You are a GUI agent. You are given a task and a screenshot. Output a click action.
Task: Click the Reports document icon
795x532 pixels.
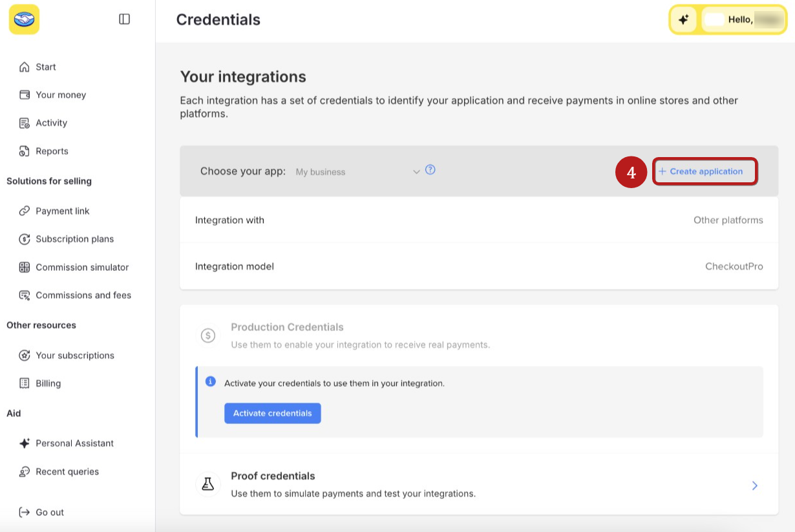tap(25, 151)
